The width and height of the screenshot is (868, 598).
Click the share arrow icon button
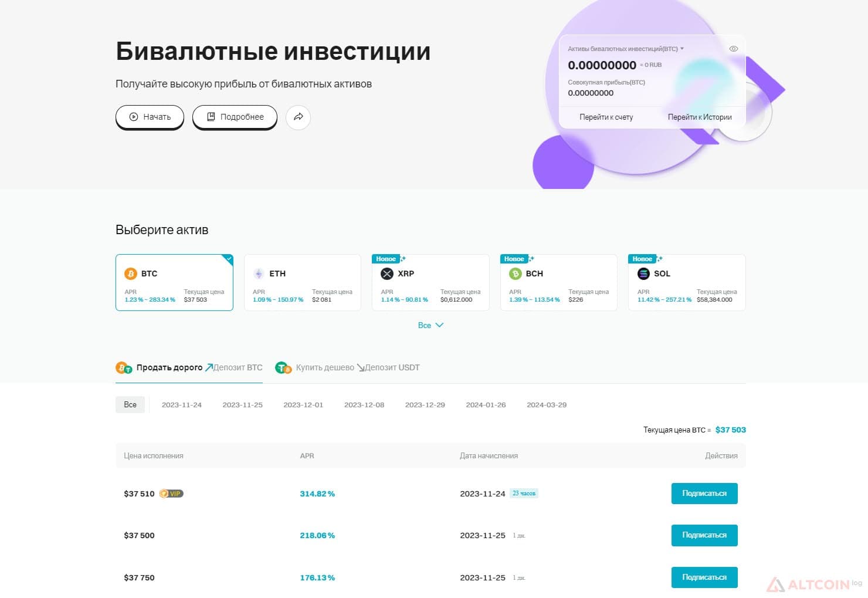pos(298,117)
